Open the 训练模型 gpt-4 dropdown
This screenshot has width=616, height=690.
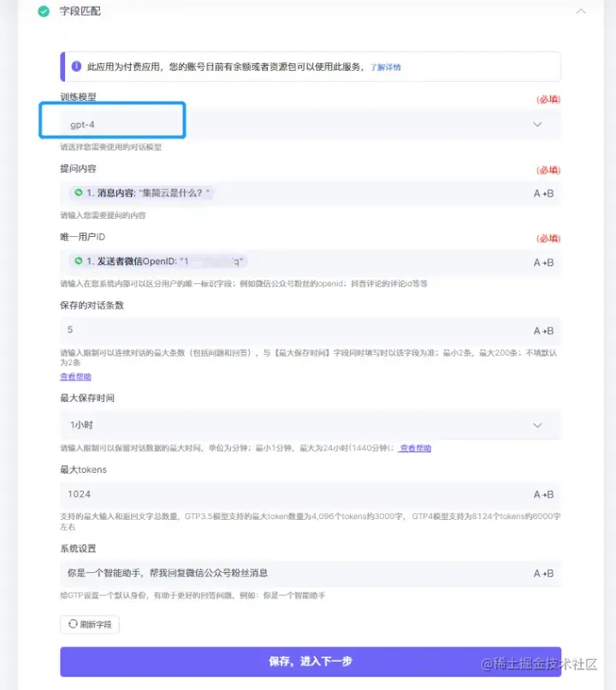[x=311, y=125]
